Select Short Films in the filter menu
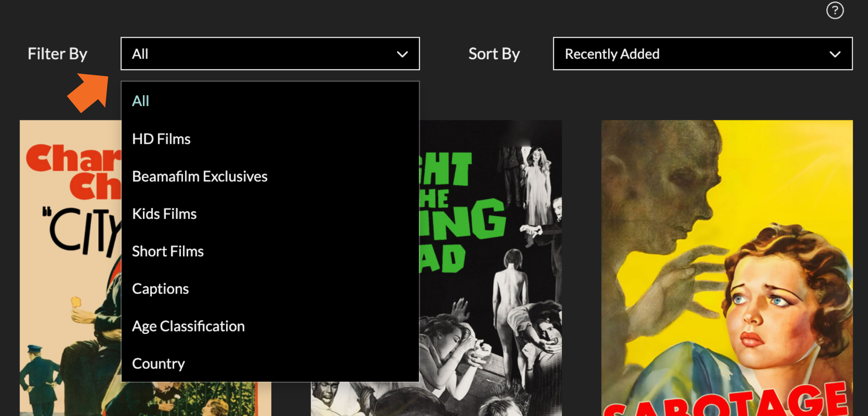This screenshot has width=868, height=416. click(168, 251)
